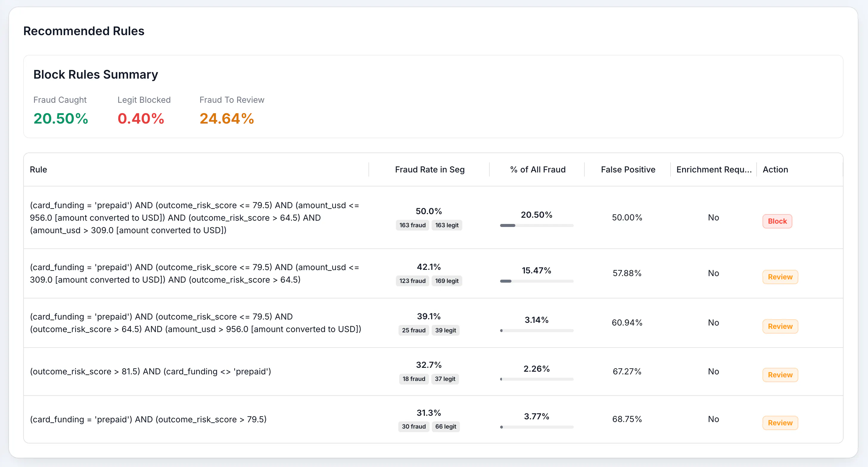Click Review badge in 39.1% fraud rate row
The image size is (868, 467).
click(780, 326)
